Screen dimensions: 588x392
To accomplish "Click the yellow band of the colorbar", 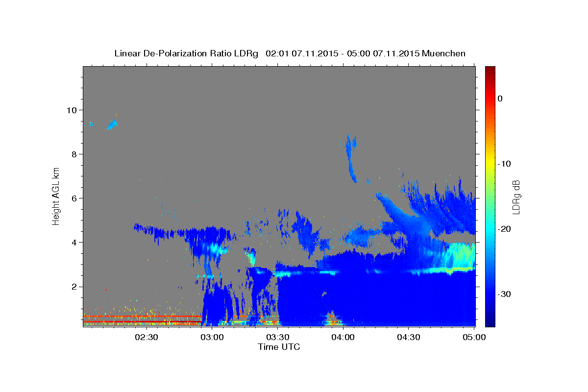I will click(490, 163).
